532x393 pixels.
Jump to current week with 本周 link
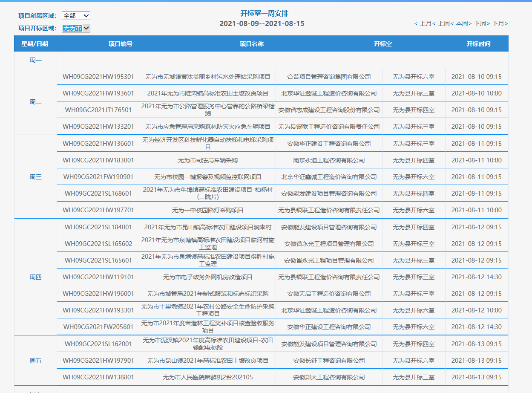(x=462, y=23)
